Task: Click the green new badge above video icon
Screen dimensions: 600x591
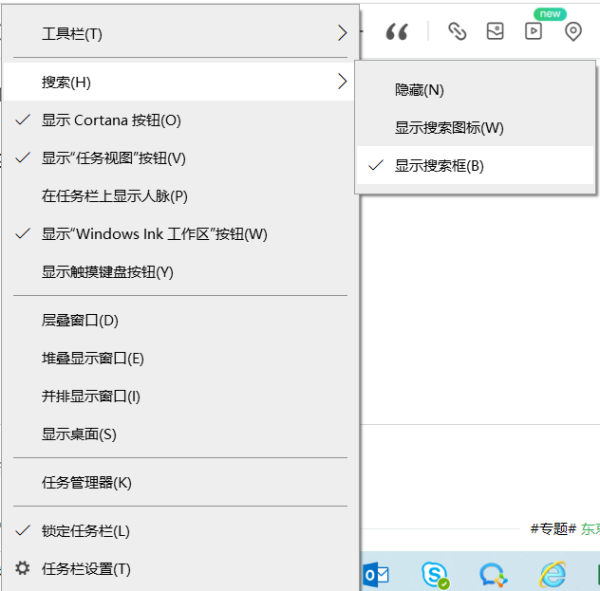Action: [x=550, y=14]
